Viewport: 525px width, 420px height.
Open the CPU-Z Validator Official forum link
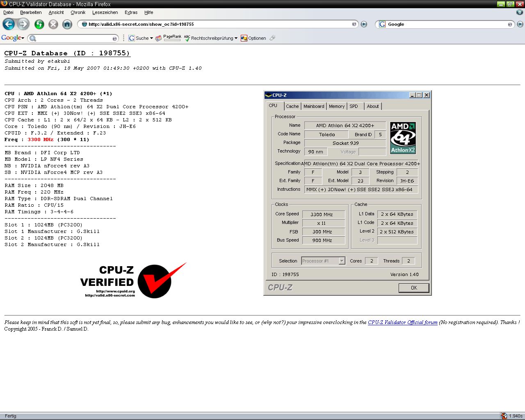403,322
